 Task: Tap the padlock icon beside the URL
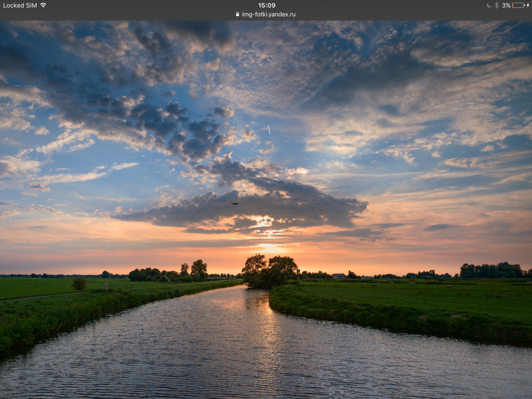(x=237, y=14)
